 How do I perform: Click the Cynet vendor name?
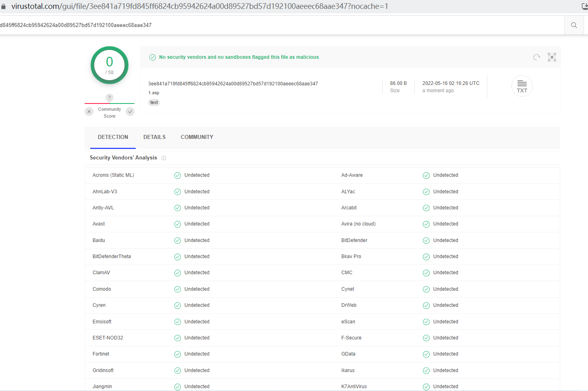click(348, 289)
